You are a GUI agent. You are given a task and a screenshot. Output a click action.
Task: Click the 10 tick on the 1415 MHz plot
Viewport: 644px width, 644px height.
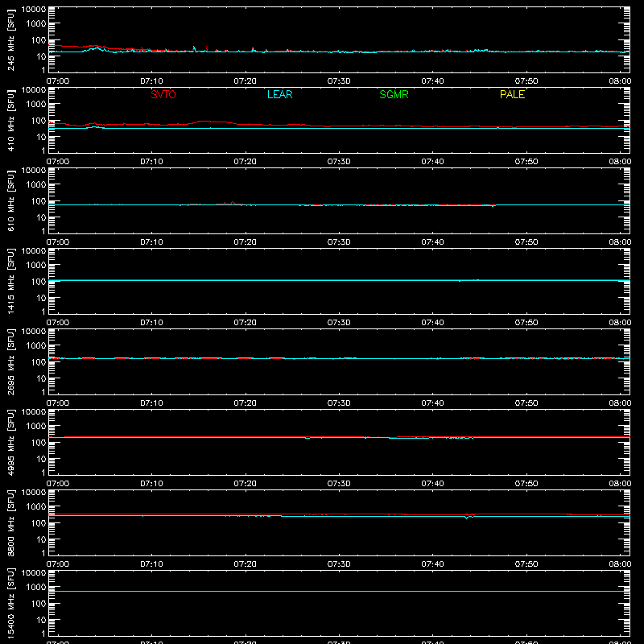(42, 298)
